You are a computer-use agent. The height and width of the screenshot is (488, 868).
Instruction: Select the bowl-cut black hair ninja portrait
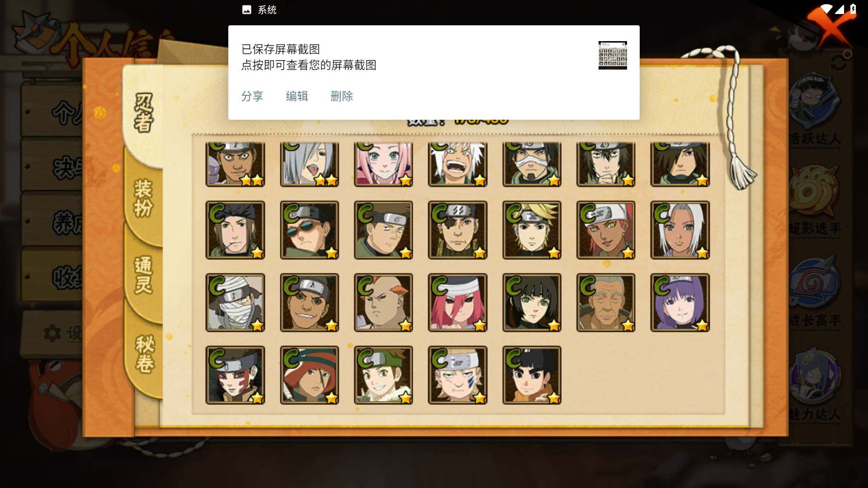click(x=532, y=375)
